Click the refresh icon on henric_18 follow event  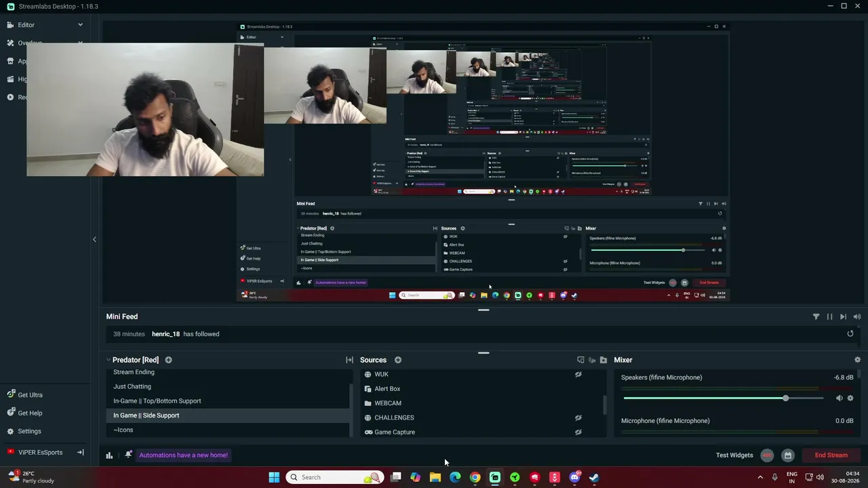point(850,333)
